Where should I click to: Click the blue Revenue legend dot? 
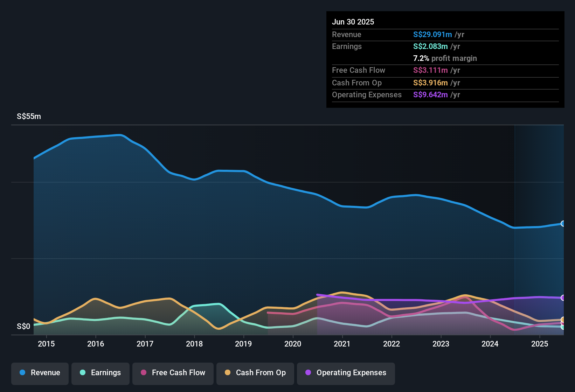22,372
